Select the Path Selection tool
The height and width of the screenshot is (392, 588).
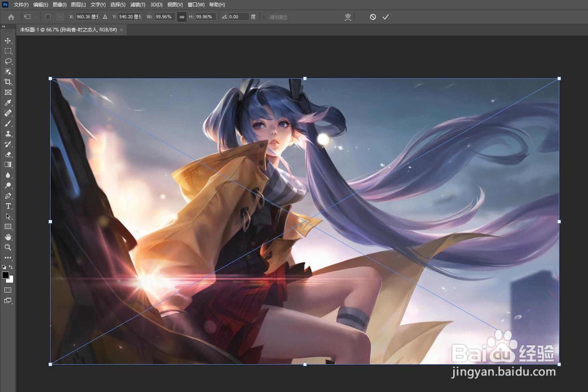(x=8, y=216)
